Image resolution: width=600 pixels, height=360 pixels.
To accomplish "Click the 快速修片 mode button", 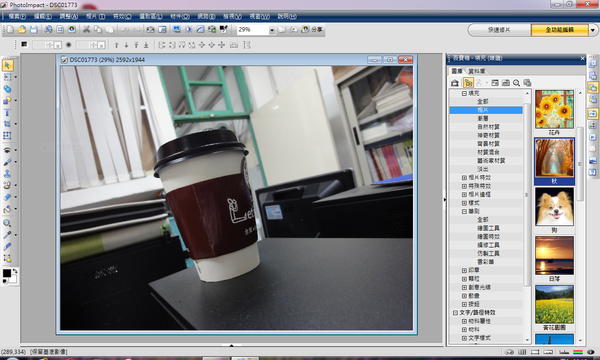I will 499,30.
